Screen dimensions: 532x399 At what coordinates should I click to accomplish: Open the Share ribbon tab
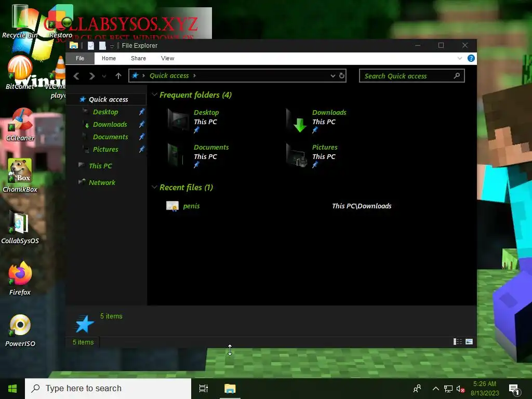[138, 58]
